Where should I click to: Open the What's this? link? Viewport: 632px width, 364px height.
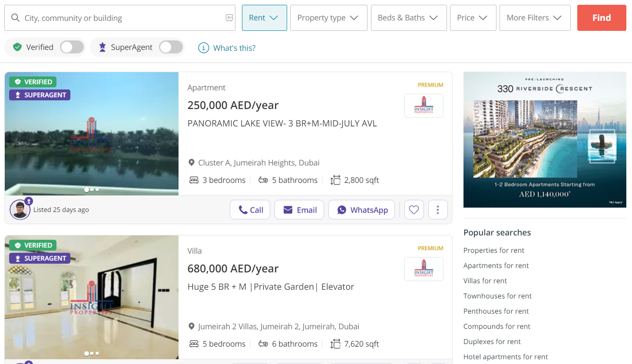[x=234, y=48]
